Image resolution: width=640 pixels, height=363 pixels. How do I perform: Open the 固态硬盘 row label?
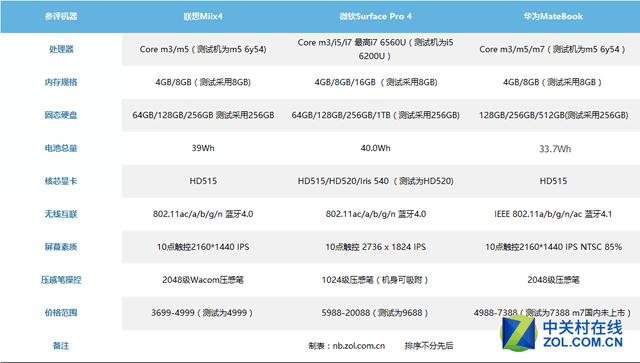click(61, 115)
